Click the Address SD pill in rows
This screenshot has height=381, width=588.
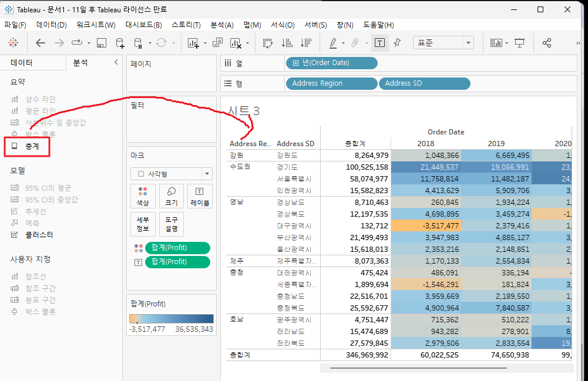(x=425, y=83)
